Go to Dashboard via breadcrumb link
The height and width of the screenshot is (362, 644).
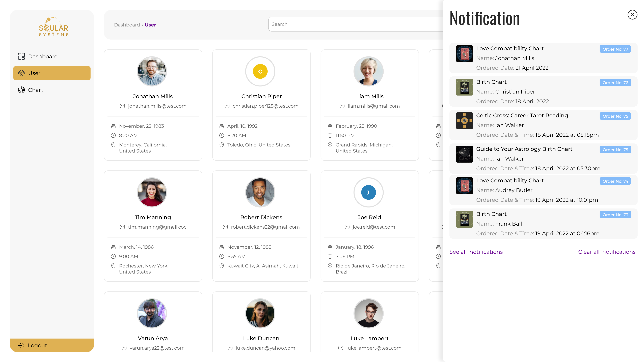127,25
